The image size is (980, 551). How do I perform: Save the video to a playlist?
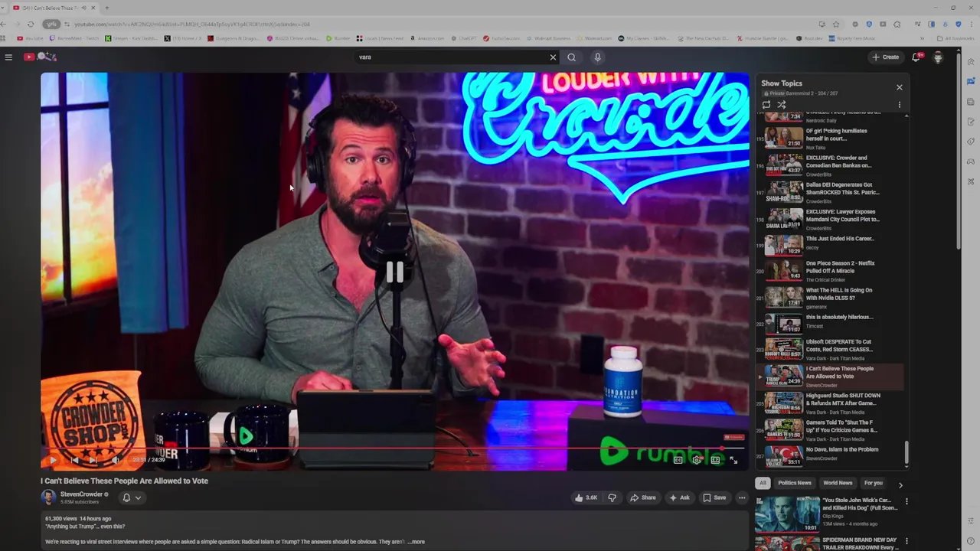coord(714,497)
